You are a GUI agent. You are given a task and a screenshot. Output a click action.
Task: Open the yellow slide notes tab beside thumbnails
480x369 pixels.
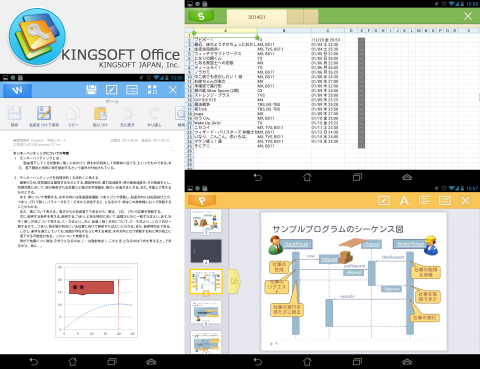[234, 281]
